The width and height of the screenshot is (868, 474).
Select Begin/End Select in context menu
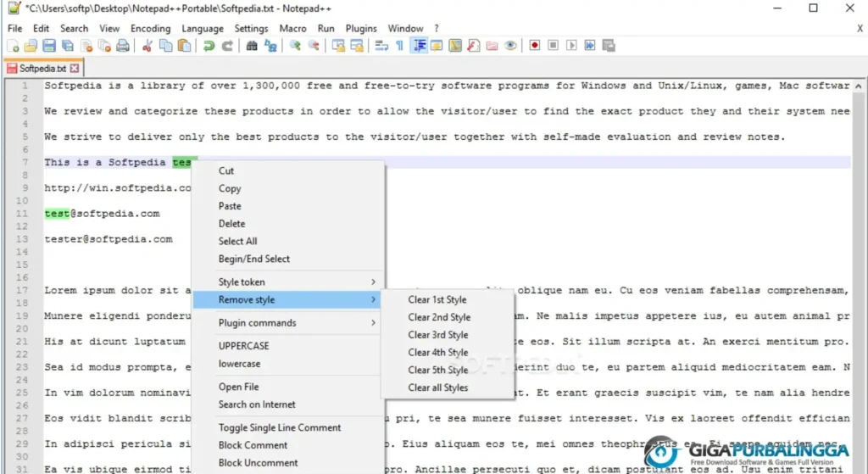(x=254, y=259)
